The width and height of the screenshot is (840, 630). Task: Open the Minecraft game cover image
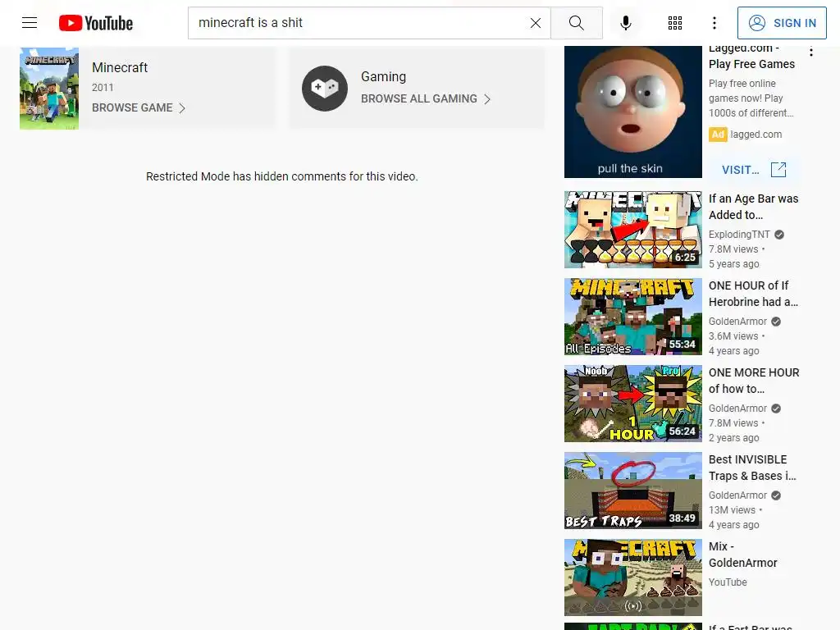point(49,89)
